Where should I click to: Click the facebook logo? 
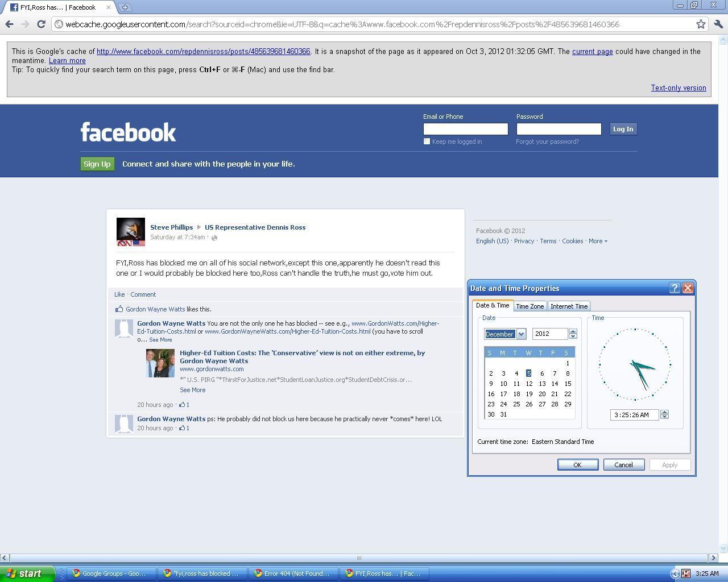coord(129,132)
